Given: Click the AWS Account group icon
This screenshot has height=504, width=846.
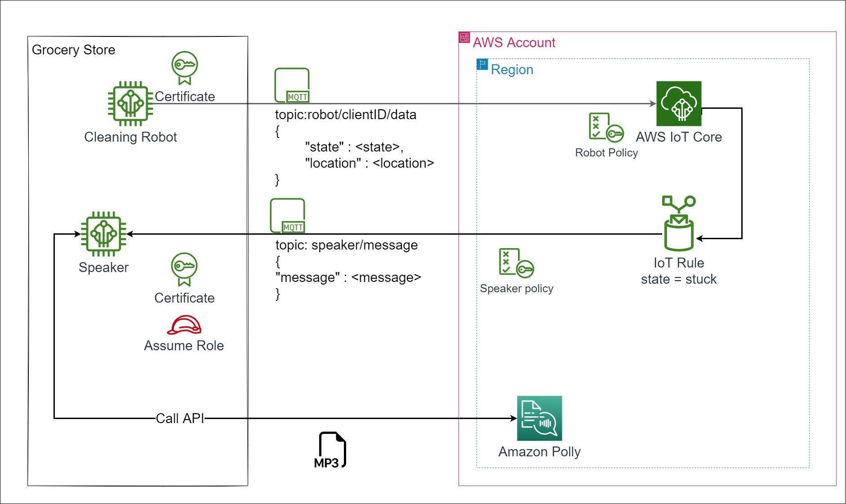Looking at the screenshot, I should pos(464,37).
